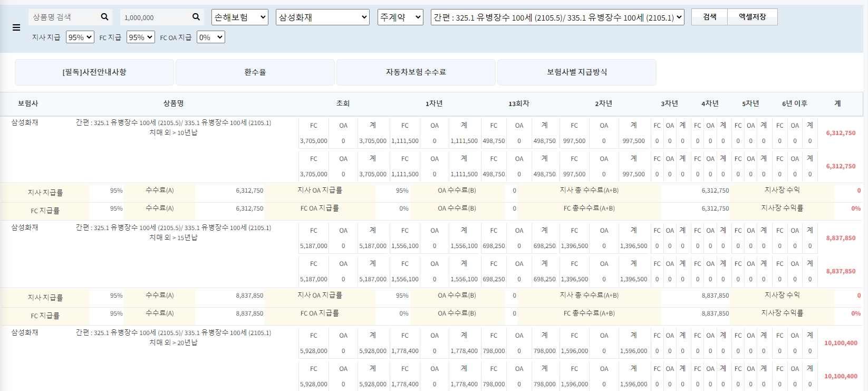
Task: Click the 13회차 column header
Action: point(519,103)
